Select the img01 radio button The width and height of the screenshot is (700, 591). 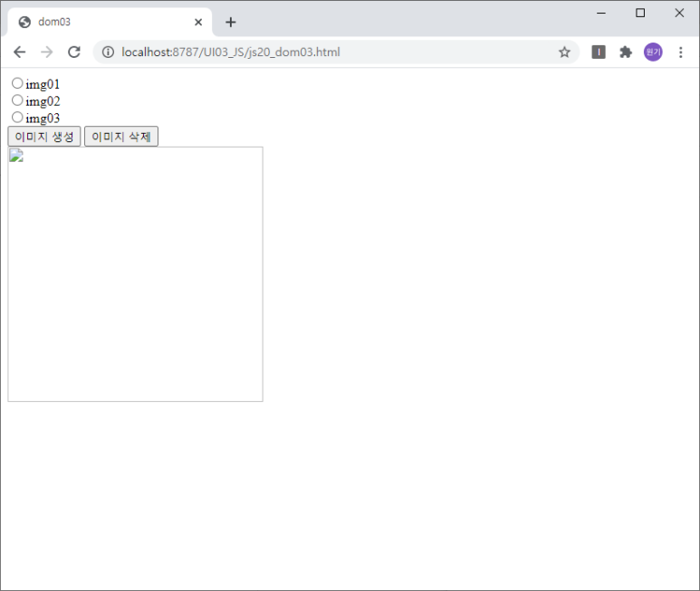[17, 83]
